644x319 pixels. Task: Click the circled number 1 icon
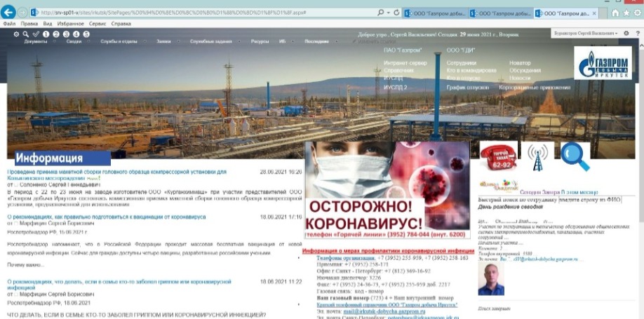pyautogui.click(x=46, y=34)
